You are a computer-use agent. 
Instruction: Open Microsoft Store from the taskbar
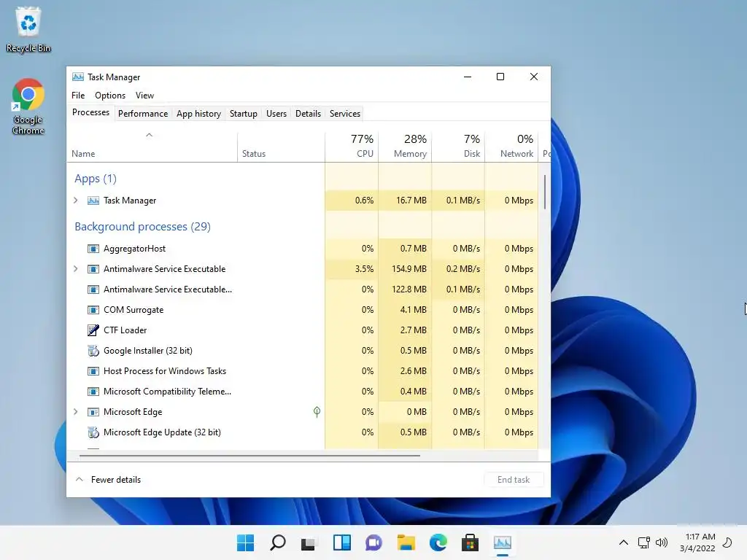471,542
